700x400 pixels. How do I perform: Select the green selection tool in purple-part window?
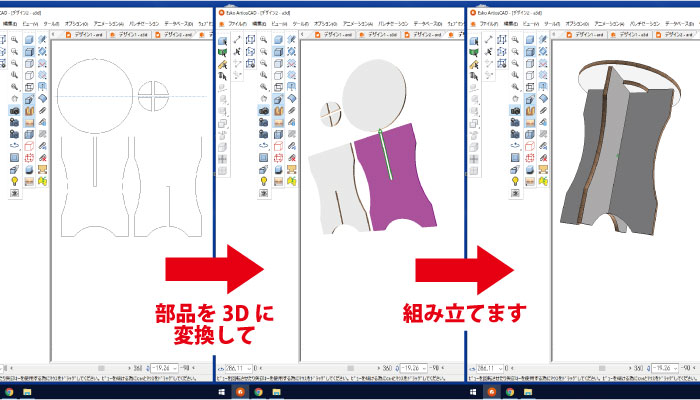[222, 52]
